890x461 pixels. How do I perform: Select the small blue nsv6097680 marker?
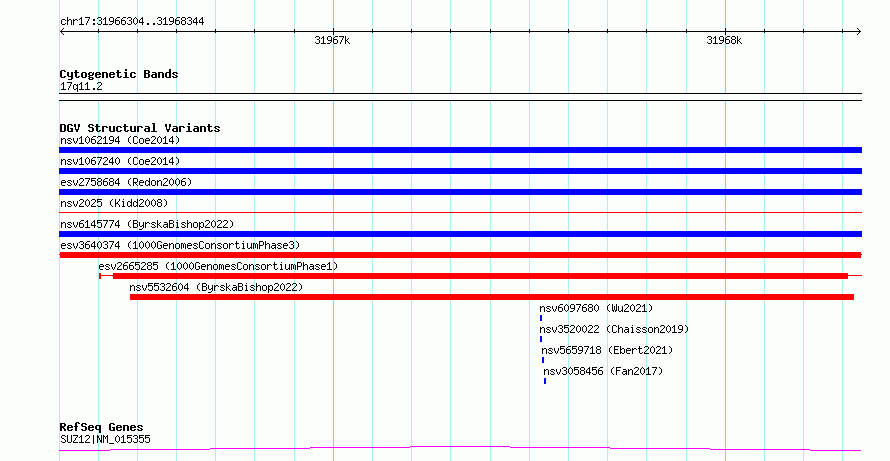click(x=541, y=318)
